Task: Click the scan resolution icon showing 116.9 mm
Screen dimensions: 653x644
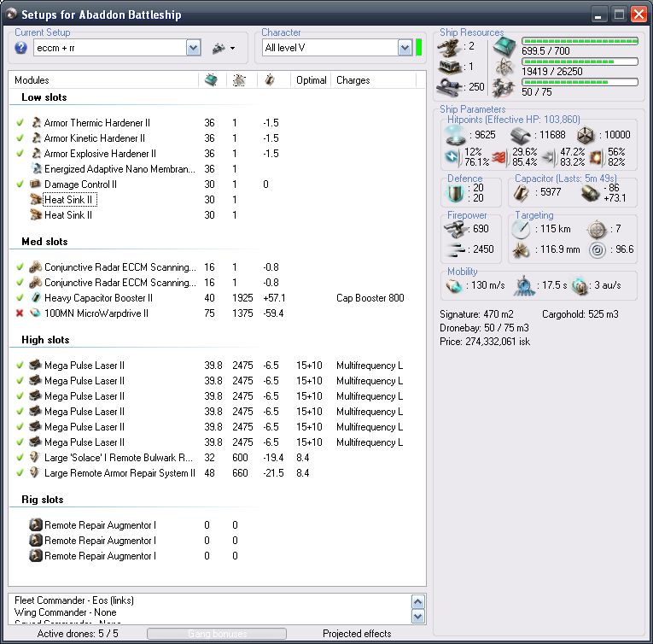Action: [x=521, y=249]
